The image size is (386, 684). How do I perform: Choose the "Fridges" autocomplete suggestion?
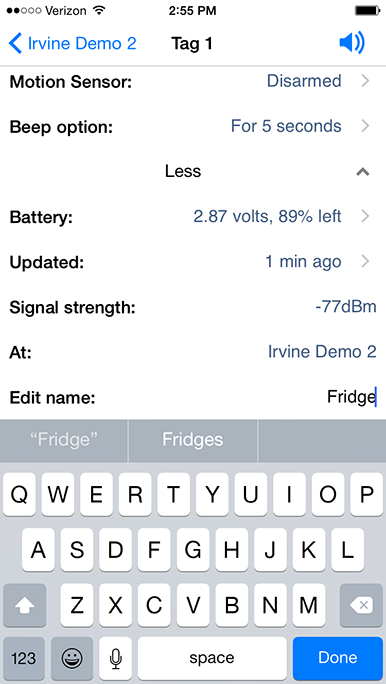(x=193, y=440)
